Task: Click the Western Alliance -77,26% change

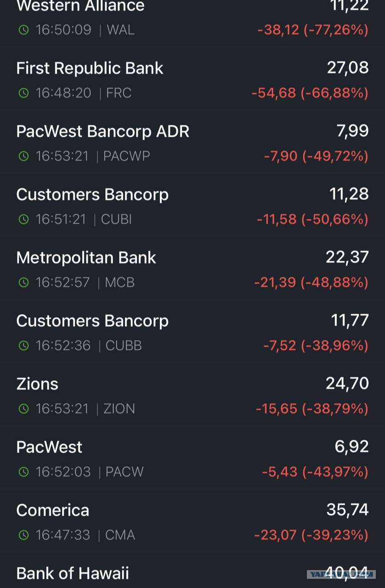Action: [x=336, y=30]
